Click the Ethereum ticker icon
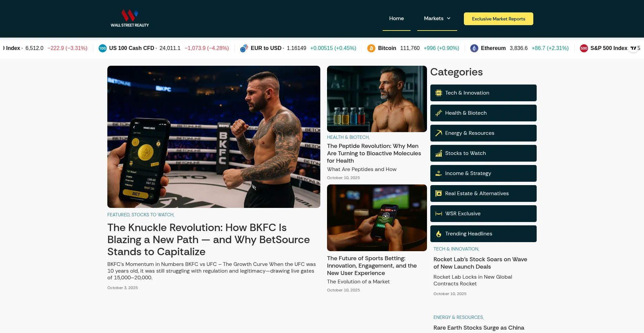Image resolution: width=644 pixels, height=333 pixels. point(474,48)
